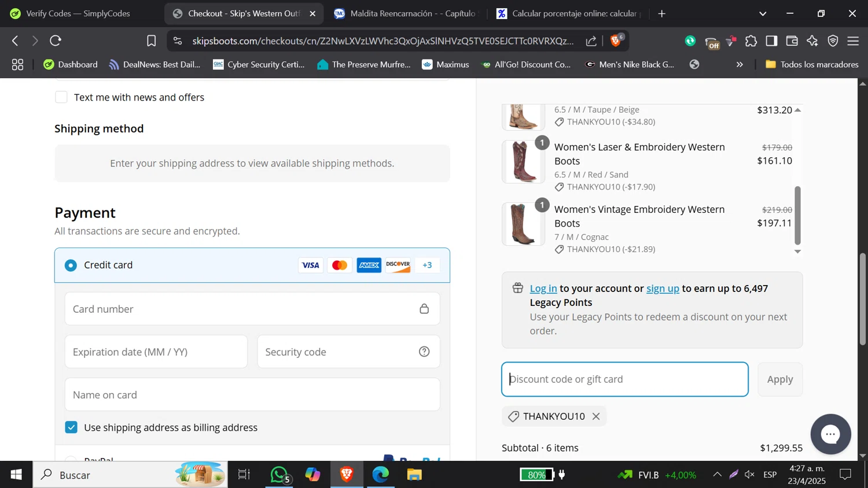Reload the checkout page
The height and width of the screenshot is (488, 868).
(56, 40)
